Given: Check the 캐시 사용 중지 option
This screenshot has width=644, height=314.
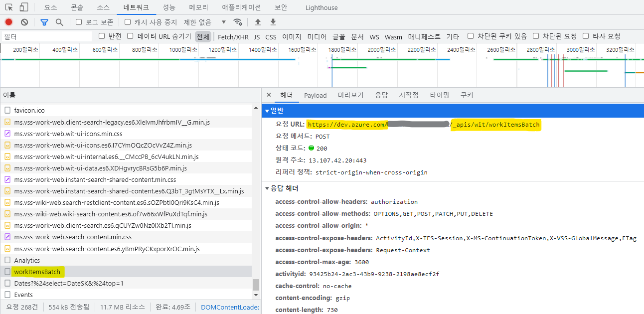Looking at the screenshot, I should coord(128,22).
